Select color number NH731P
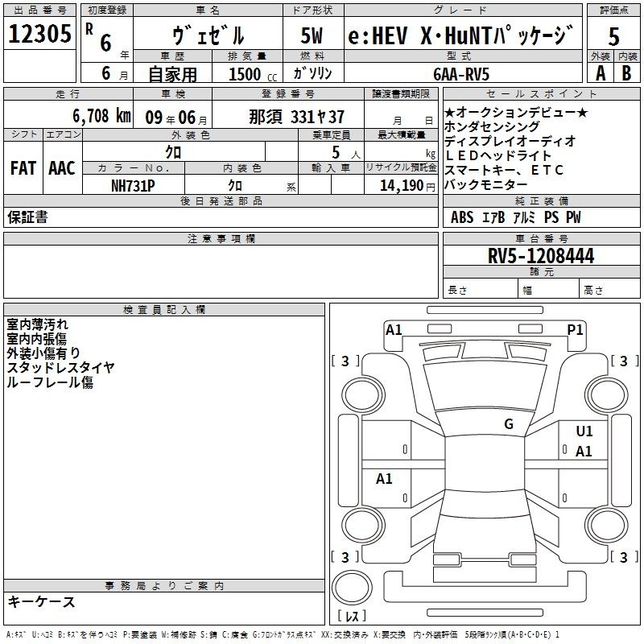This screenshot has width=644, height=644. [x=133, y=186]
